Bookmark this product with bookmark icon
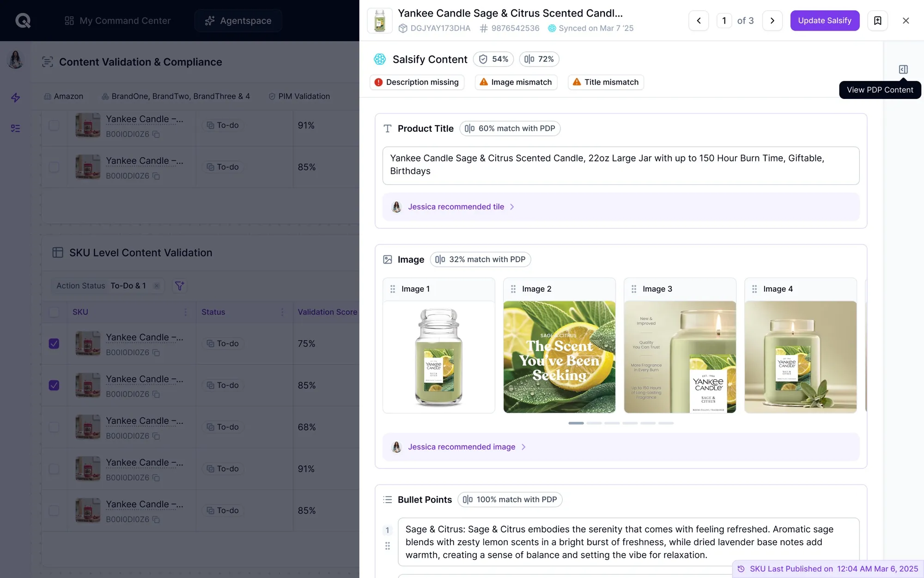924x578 pixels. [877, 21]
